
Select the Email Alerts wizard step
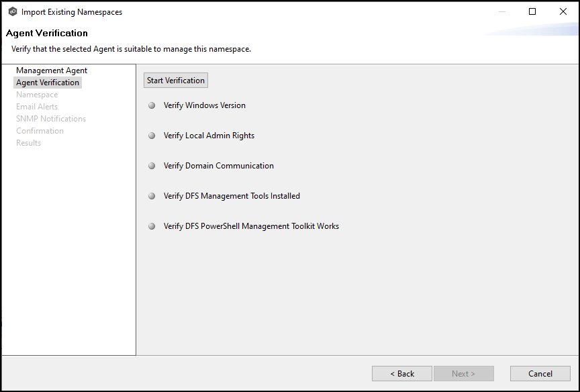[37, 107]
